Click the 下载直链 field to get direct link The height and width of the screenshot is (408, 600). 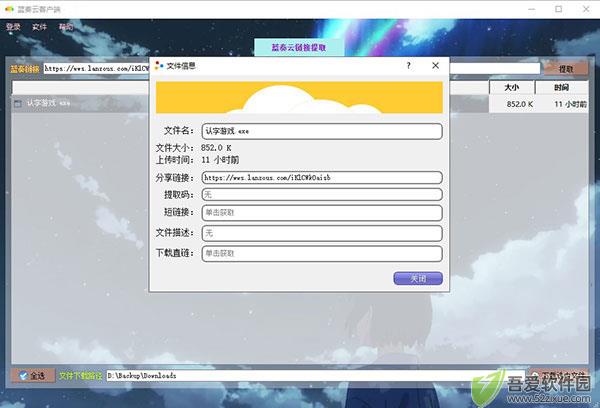(x=322, y=253)
